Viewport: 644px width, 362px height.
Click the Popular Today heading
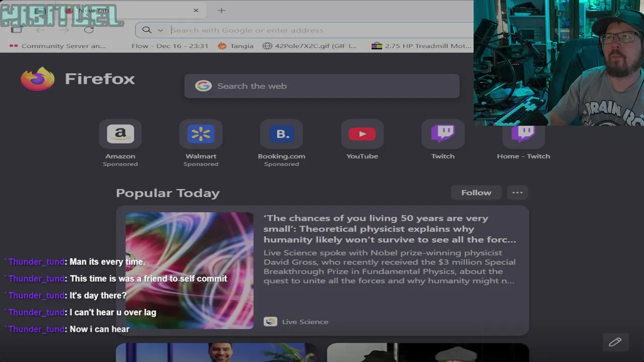pyautogui.click(x=168, y=193)
